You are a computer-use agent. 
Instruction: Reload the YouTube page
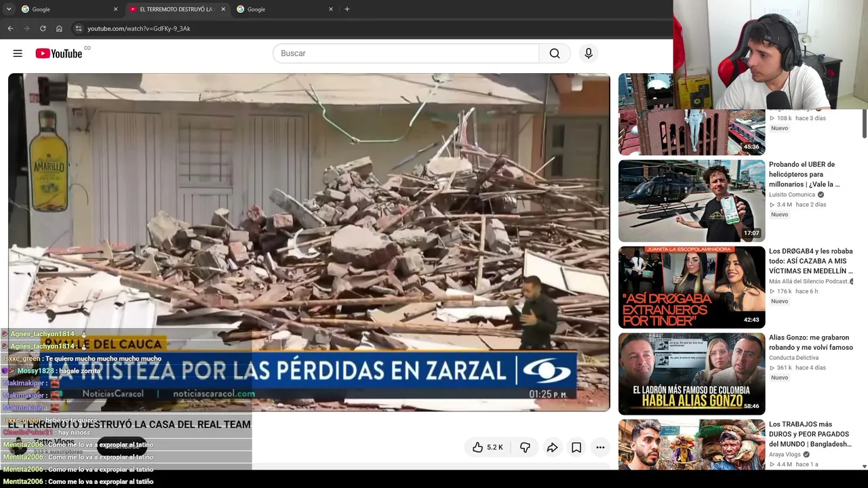coord(43,28)
